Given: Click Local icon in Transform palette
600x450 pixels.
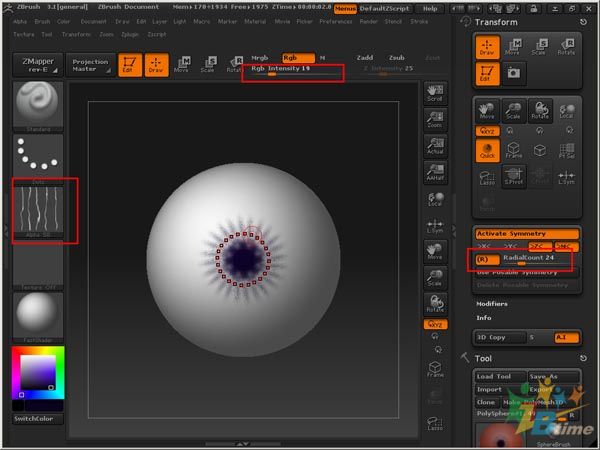Looking at the screenshot, I should (x=566, y=111).
